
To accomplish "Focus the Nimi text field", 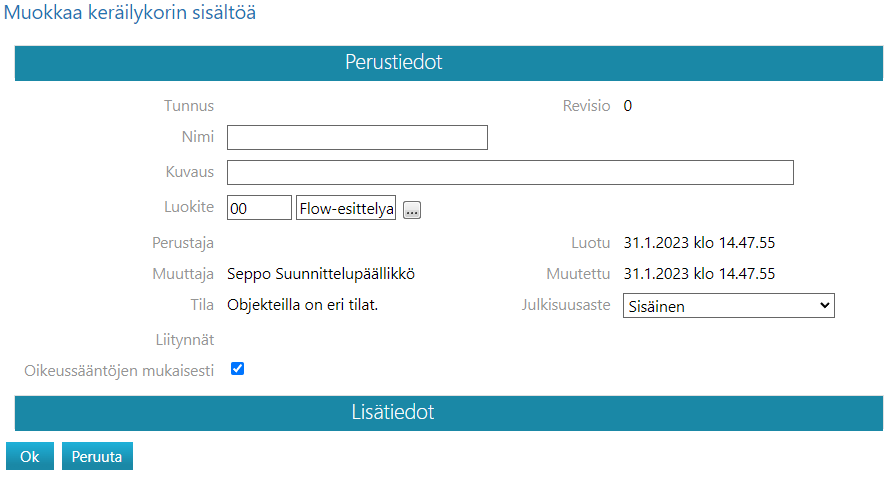I will click(x=357, y=138).
